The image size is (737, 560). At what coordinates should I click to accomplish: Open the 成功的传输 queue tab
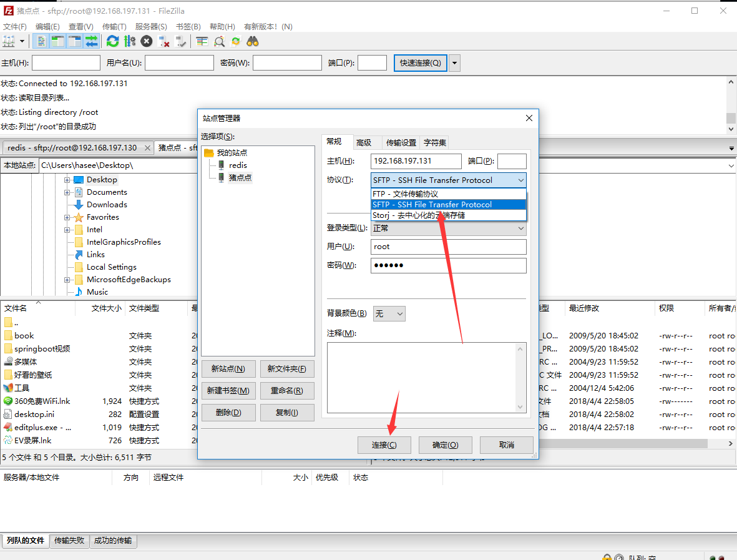click(113, 541)
